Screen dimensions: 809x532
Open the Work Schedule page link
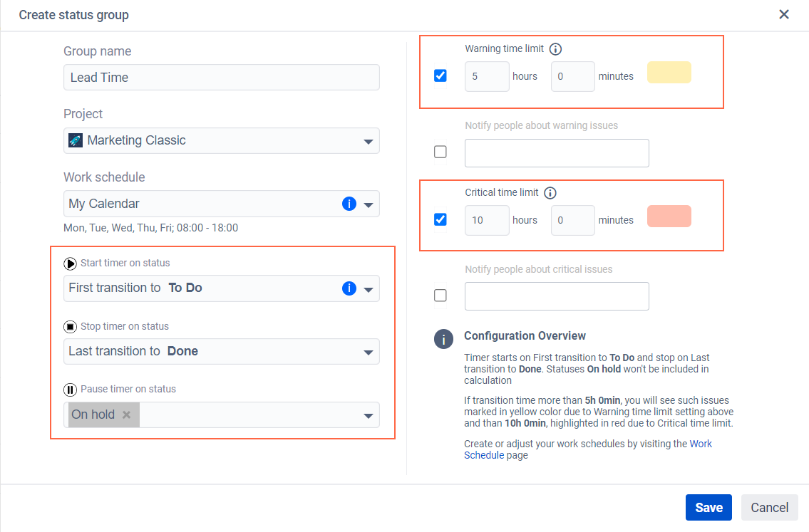coord(587,449)
